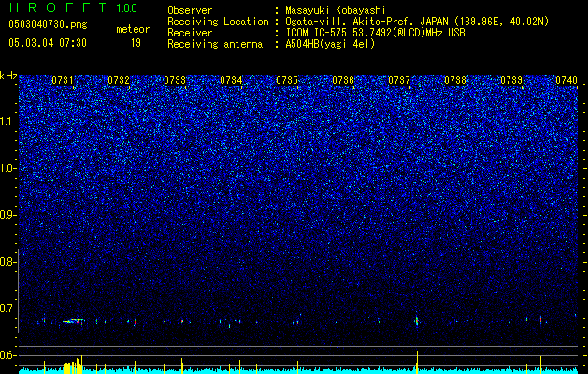Click the 0731 time marker
The height and width of the screenshot is (374, 588).
coord(63,80)
